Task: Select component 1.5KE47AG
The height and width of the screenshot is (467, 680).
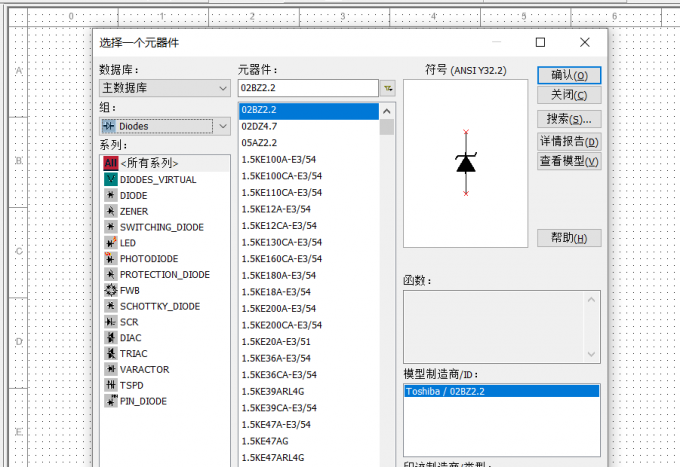Action: 265,441
